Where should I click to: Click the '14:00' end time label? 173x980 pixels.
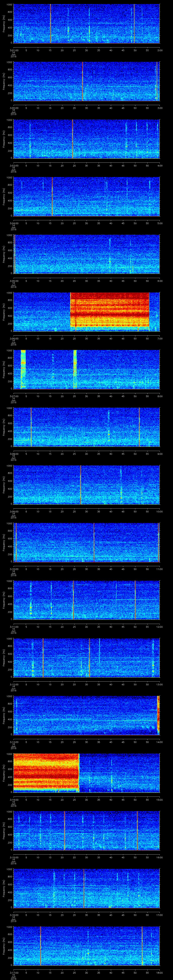[x=159, y=742]
